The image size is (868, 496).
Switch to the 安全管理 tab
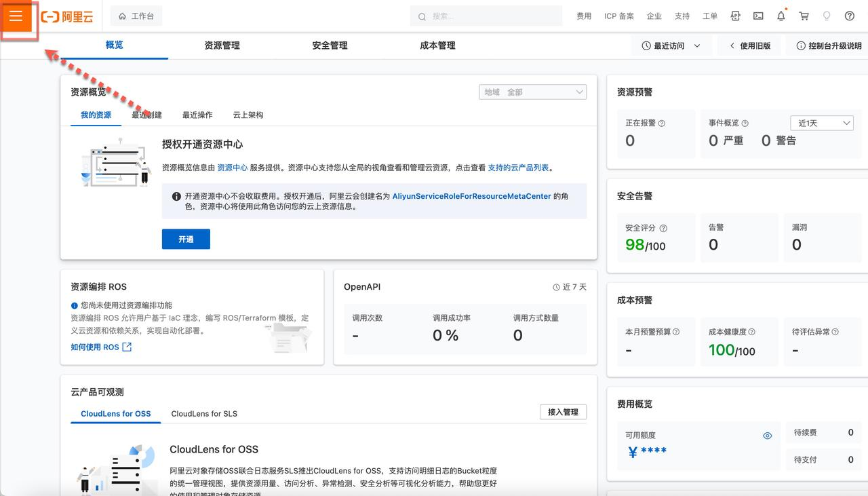click(x=330, y=45)
